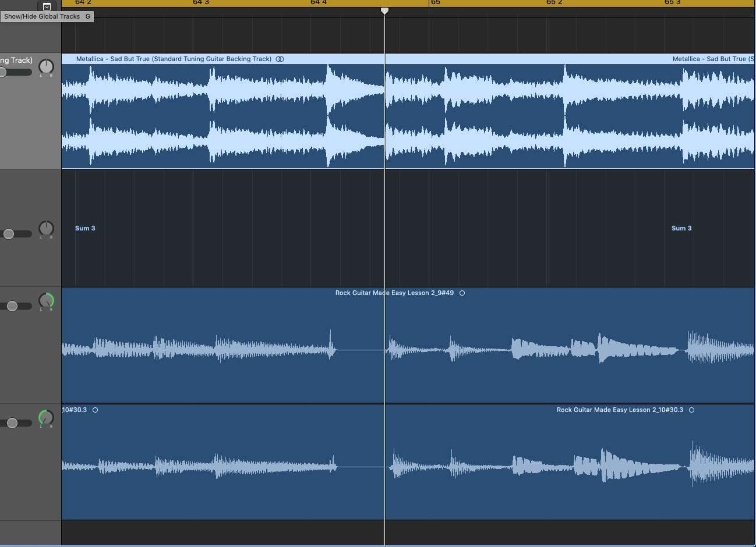
Task: Click the pan knob on the Lesson 2_9#49 track
Action: click(46, 300)
